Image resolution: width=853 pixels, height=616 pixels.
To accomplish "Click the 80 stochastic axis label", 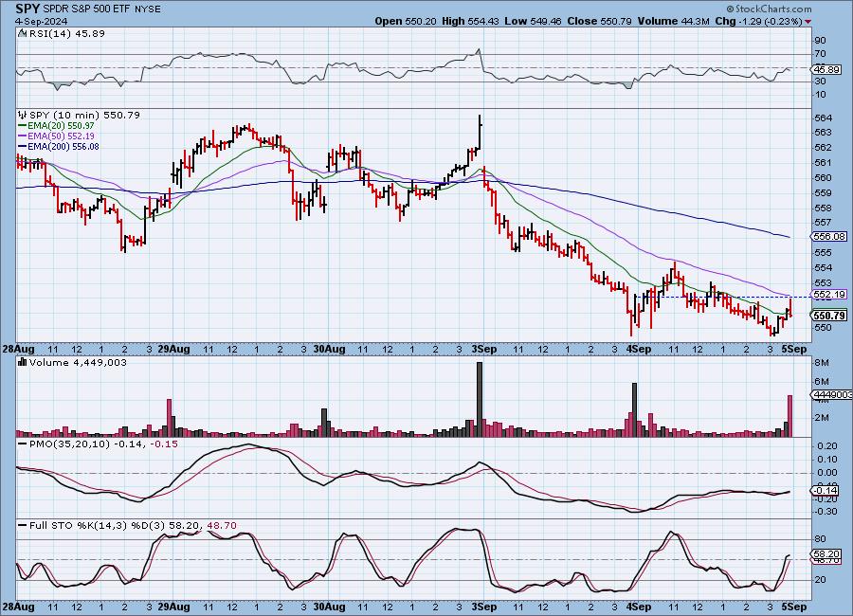I will 821,539.
